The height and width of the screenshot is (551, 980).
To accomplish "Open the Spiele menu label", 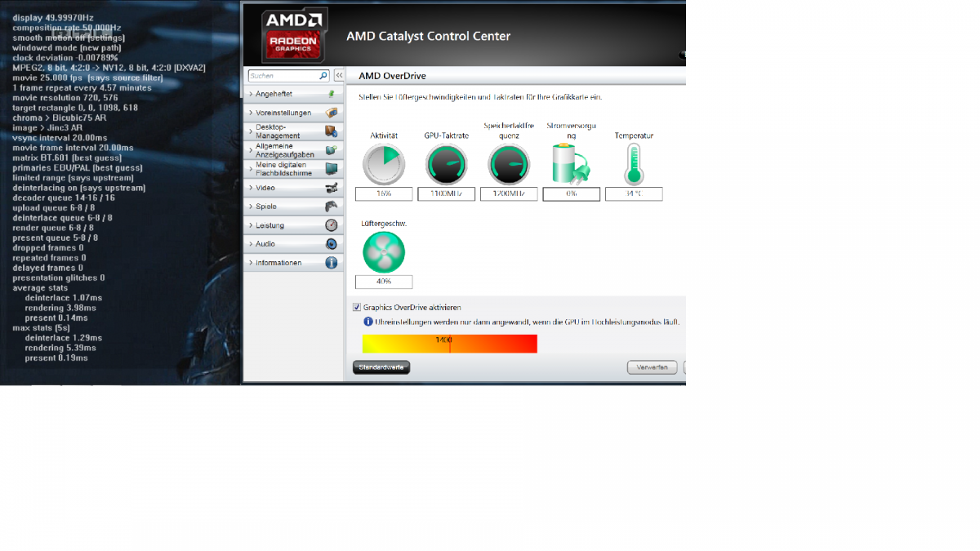I will click(x=265, y=207).
